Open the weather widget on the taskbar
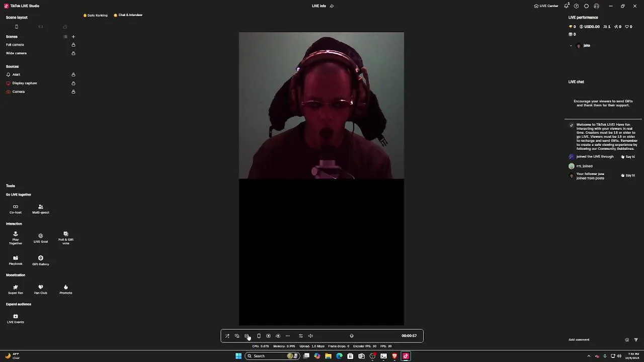This screenshot has width=644, height=362. (12, 356)
